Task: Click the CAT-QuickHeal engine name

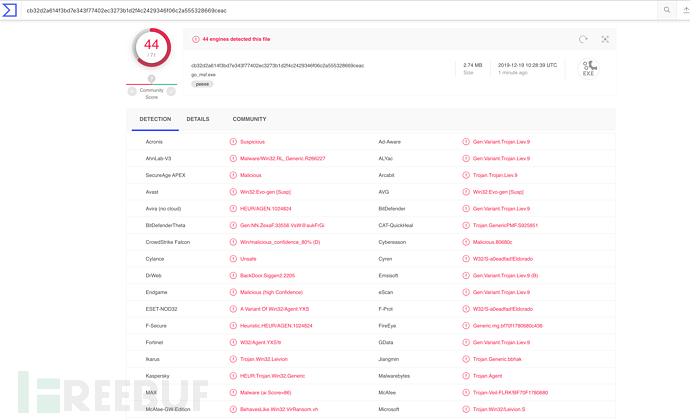Action: (x=396, y=225)
